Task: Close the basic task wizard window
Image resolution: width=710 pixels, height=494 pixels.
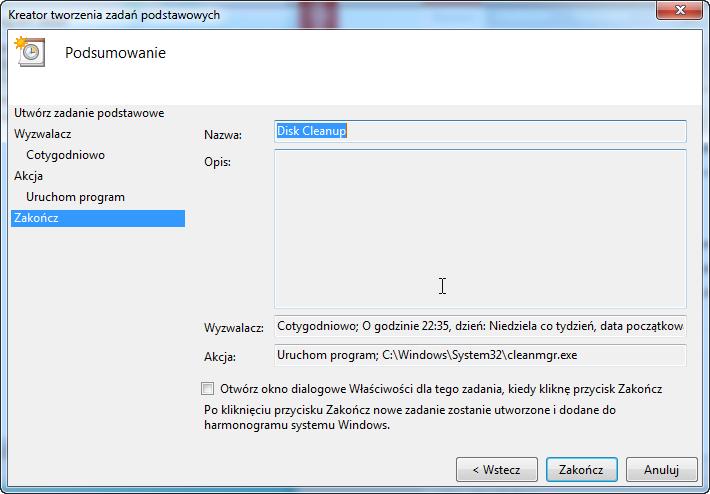Action: point(680,10)
